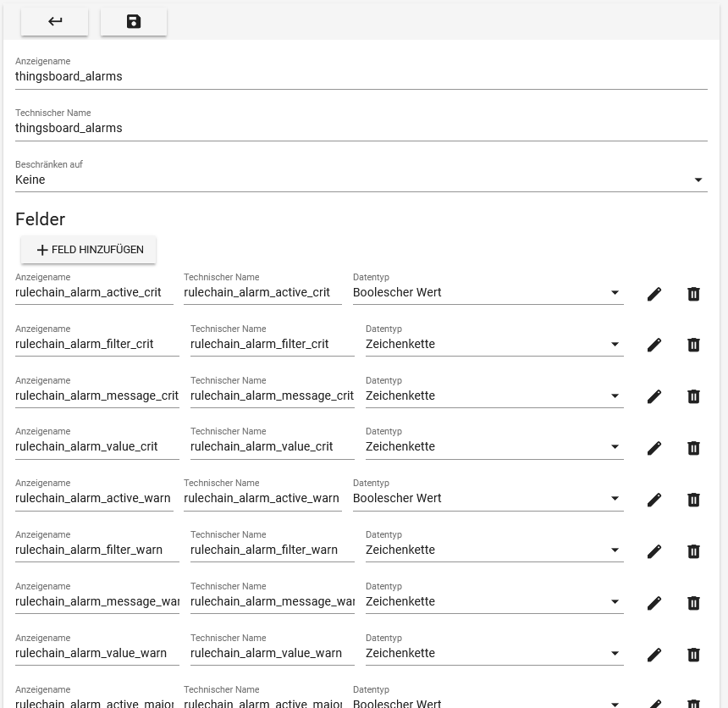
Task: Click the FELD HINZUFÜGEN button
Action: pyautogui.click(x=88, y=249)
